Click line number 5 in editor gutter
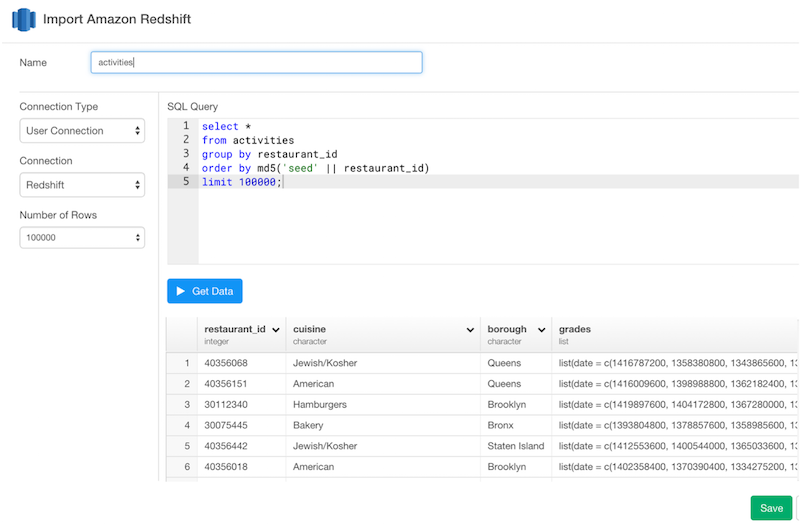The image size is (800, 526). point(186,182)
